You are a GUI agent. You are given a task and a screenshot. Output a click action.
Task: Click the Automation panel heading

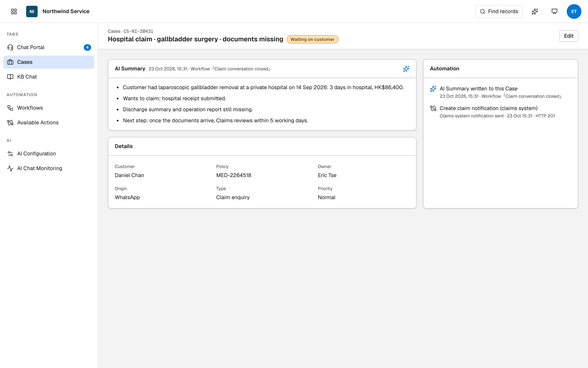[x=444, y=69]
